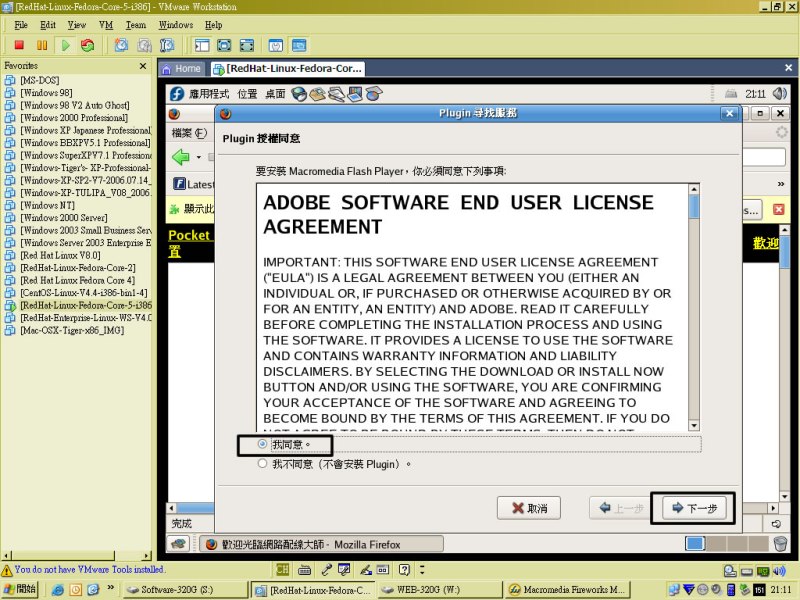The image size is (800, 600).
Task: Open the VMware File menu
Action: [21, 25]
